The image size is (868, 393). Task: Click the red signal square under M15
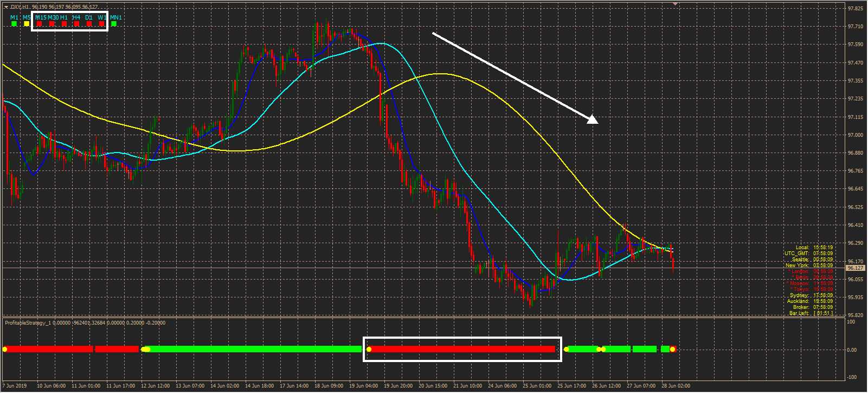click(x=39, y=24)
